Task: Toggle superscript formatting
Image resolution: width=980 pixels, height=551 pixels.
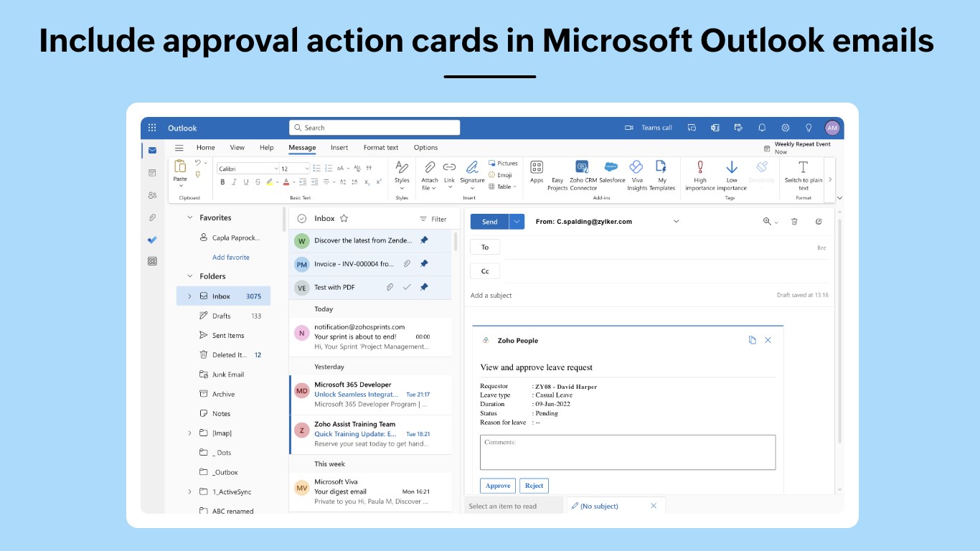Action: click(379, 182)
